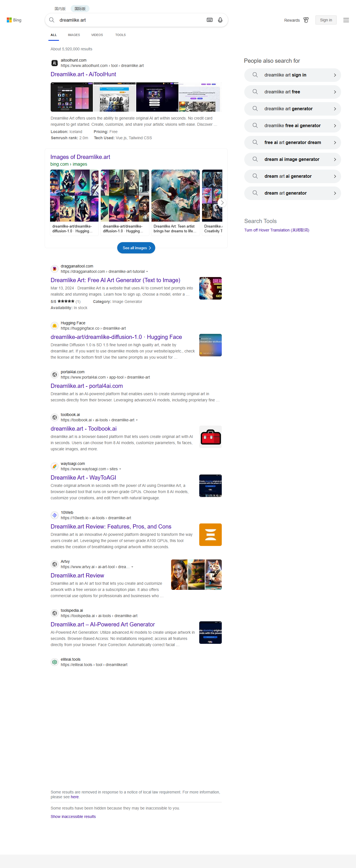Open the hamburger menu icon
Screen dimensions: 356x868
click(x=346, y=20)
